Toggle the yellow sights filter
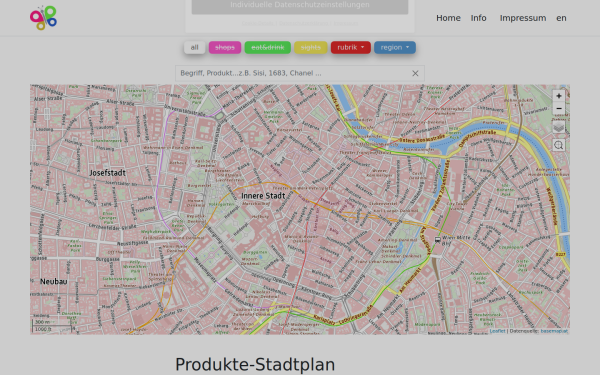 click(310, 47)
